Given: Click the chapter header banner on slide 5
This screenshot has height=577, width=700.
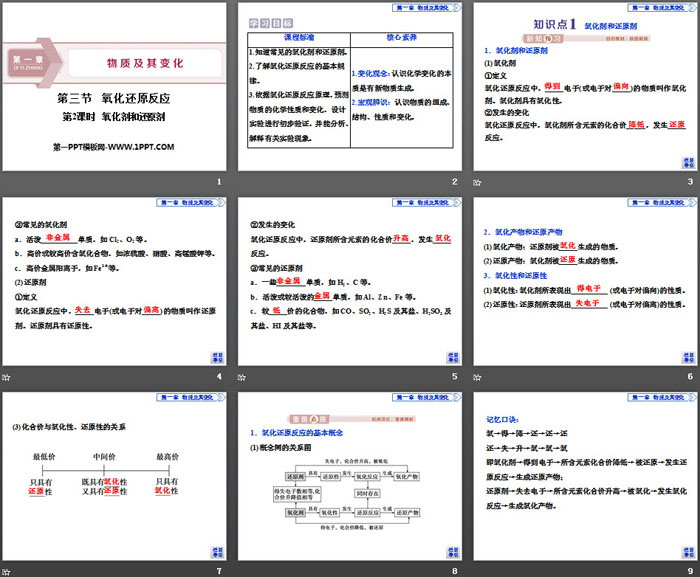Looking at the screenshot, I should click(x=426, y=203).
